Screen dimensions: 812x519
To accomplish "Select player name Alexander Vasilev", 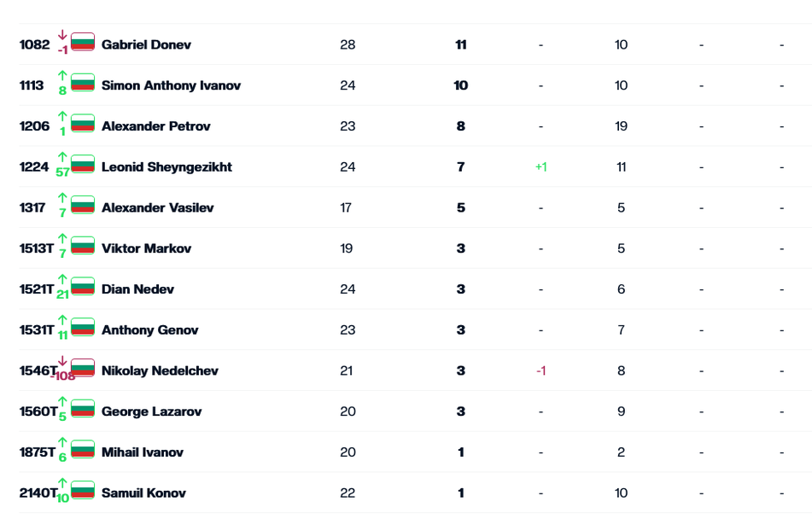I will pyautogui.click(x=157, y=207).
